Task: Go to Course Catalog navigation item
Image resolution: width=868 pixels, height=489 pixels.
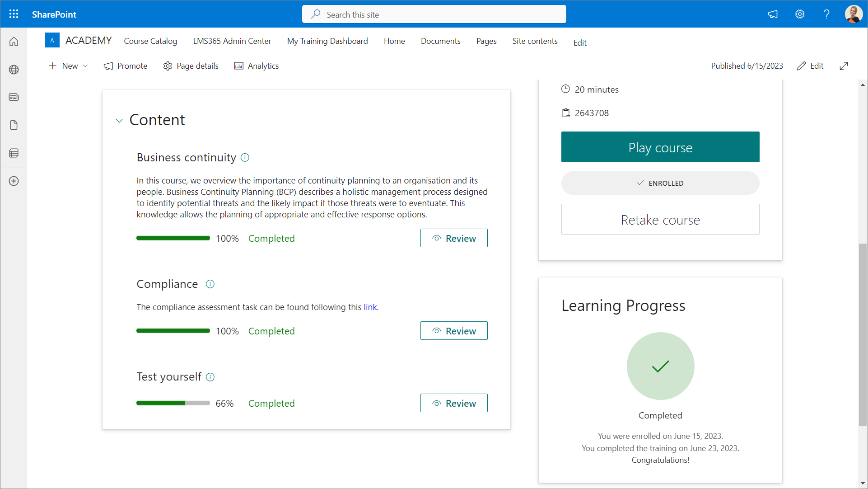Action: click(x=150, y=41)
